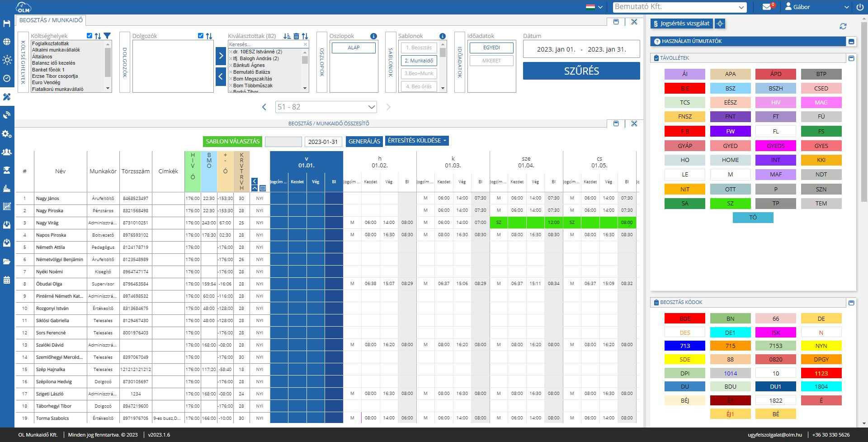Click the save floppy icon in the sidebar

(7, 24)
